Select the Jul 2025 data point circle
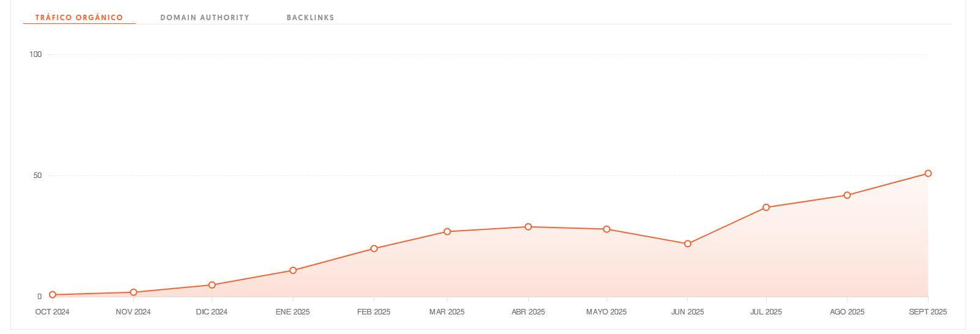Viewport: 980px width, 334px height. point(766,207)
